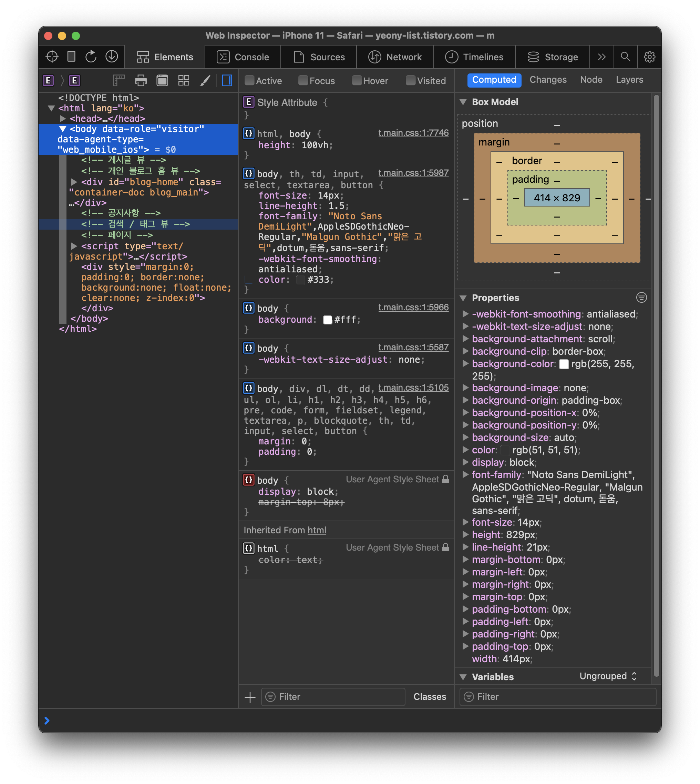Screen dimensions: 700x784
Task: Click the paintbrush force-appearance icon
Action: (205, 80)
